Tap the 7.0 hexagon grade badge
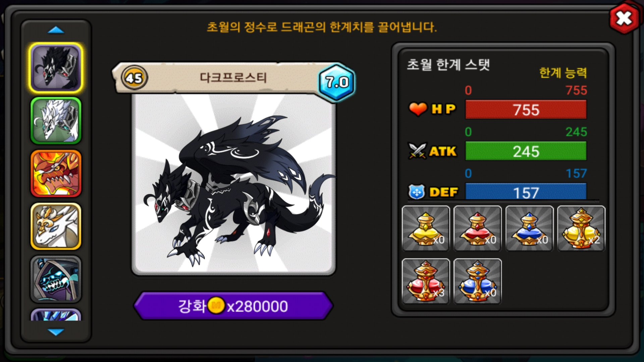 pyautogui.click(x=337, y=82)
